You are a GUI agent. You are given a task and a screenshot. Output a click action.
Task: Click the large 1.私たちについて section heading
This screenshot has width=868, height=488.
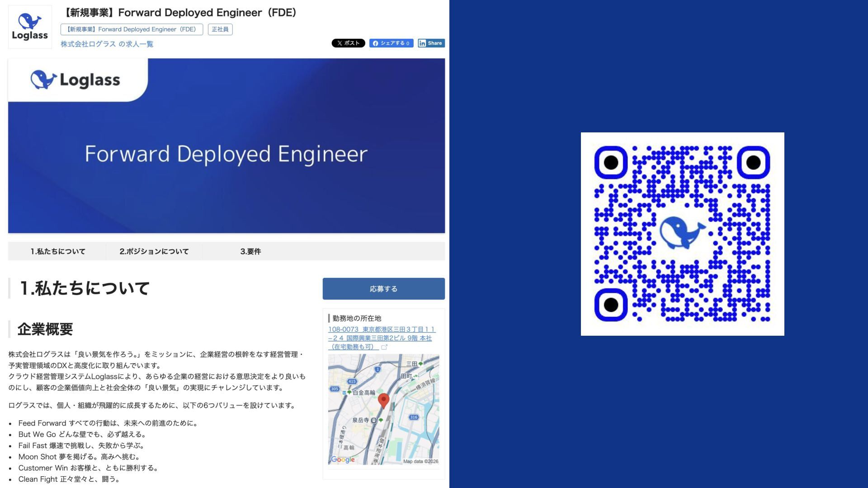[85, 288]
